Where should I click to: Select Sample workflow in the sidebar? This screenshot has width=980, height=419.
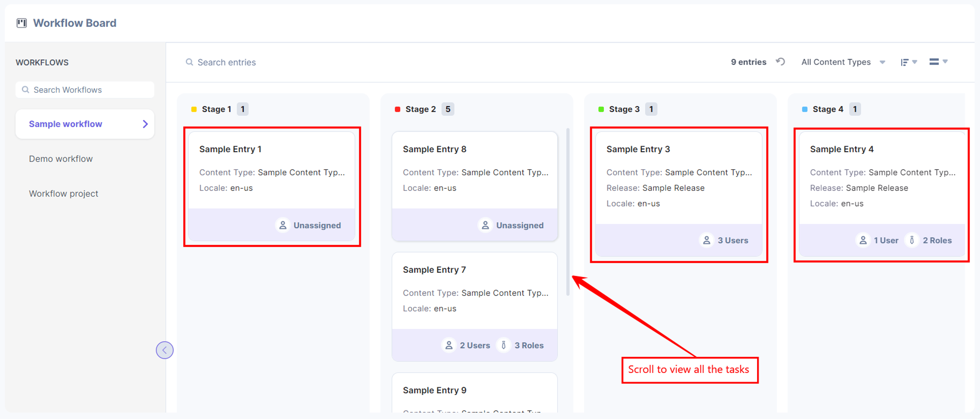point(85,124)
